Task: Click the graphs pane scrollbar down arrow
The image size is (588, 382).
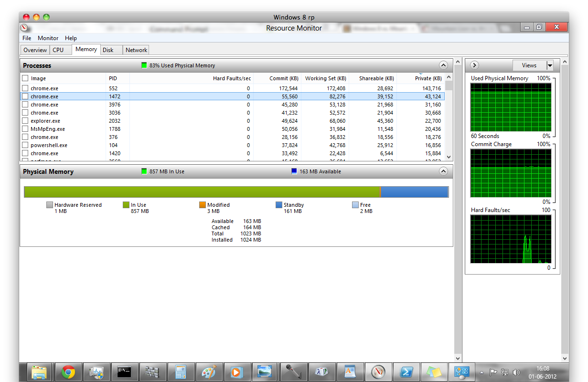Action: (x=565, y=358)
